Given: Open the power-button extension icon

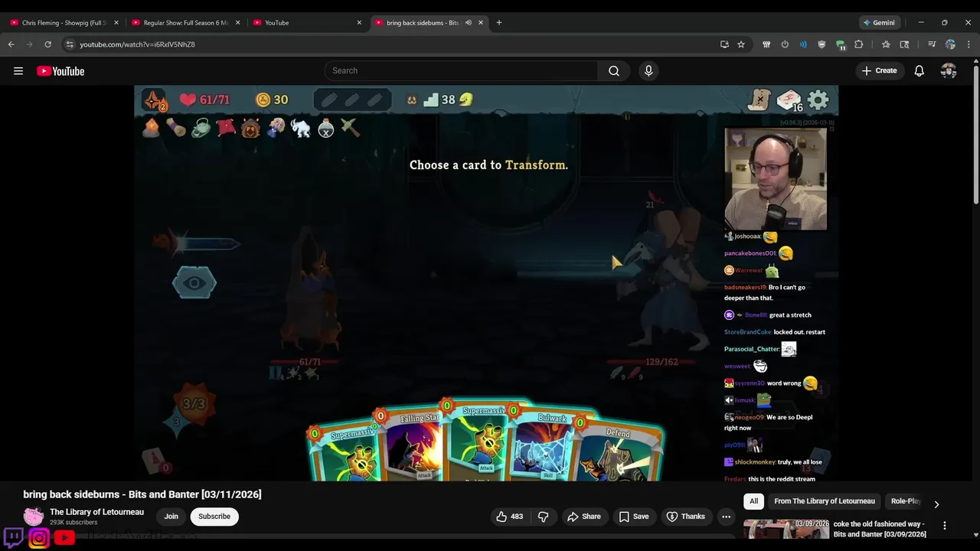Looking at the screenshot, I should click(785, 44).
